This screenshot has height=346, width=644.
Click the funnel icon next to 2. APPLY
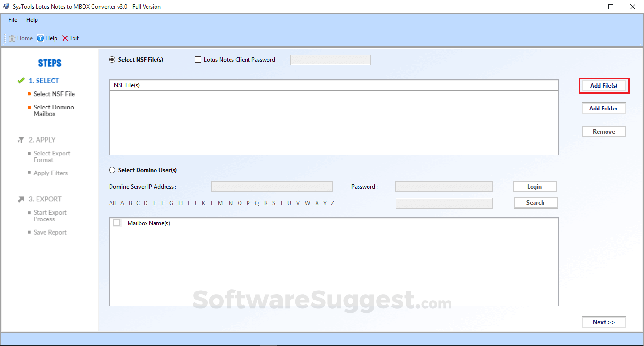20,140
